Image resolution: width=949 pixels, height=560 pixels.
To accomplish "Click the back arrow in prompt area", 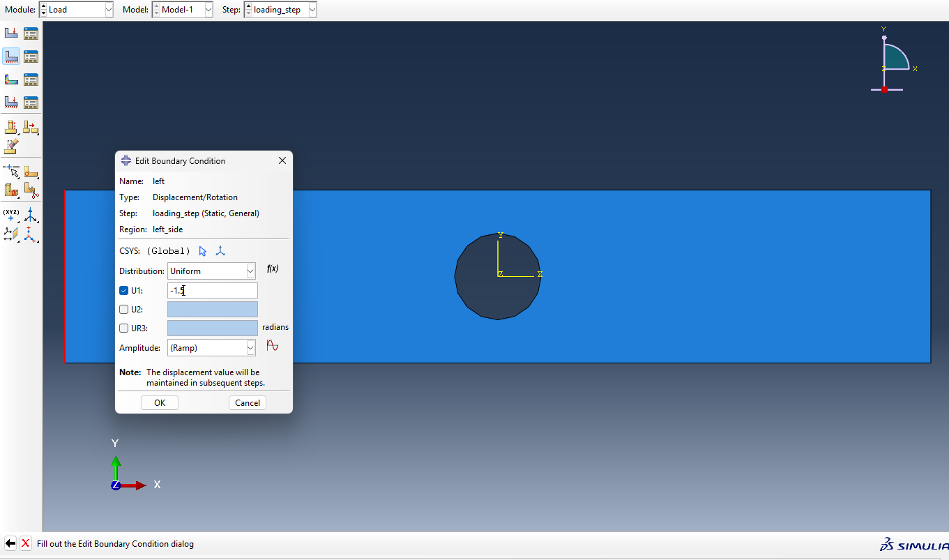I will pos(10,543).
